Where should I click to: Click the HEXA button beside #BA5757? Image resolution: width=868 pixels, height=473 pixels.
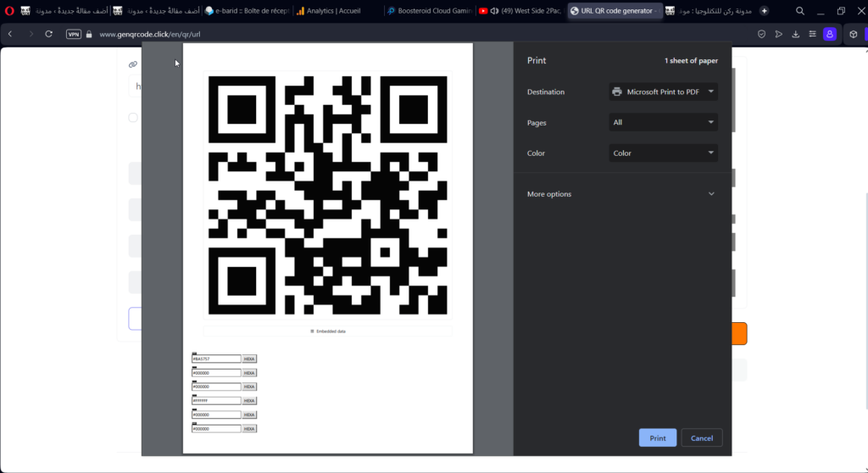(x=250, y=359)
